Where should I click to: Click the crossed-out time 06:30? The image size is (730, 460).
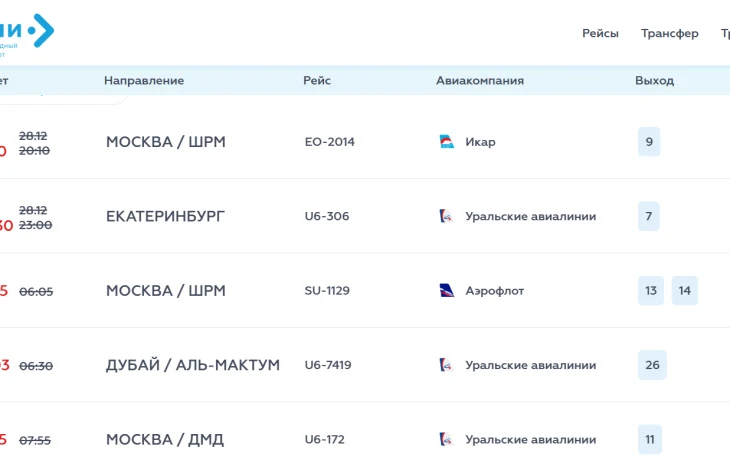[36, 366]
